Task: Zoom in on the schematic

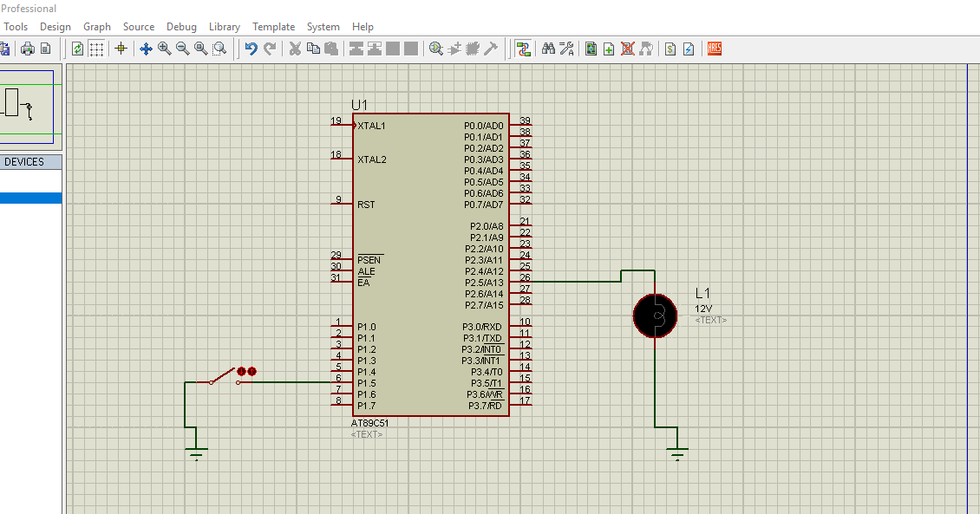Action: point(162,49)
